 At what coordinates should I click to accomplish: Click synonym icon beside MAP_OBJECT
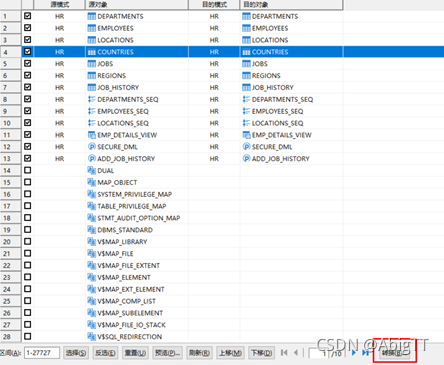tap(91, 182)
